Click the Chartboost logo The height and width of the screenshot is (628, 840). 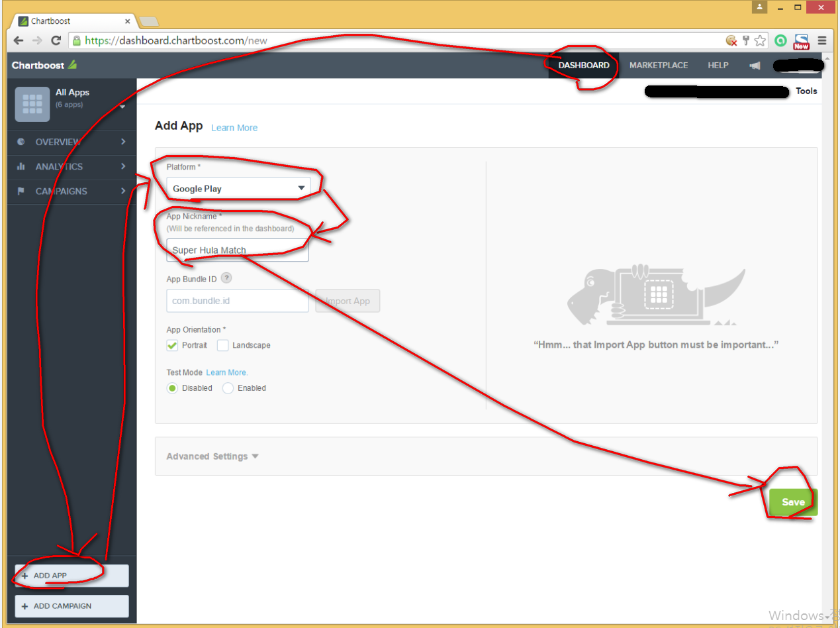[x=44, y=65]
